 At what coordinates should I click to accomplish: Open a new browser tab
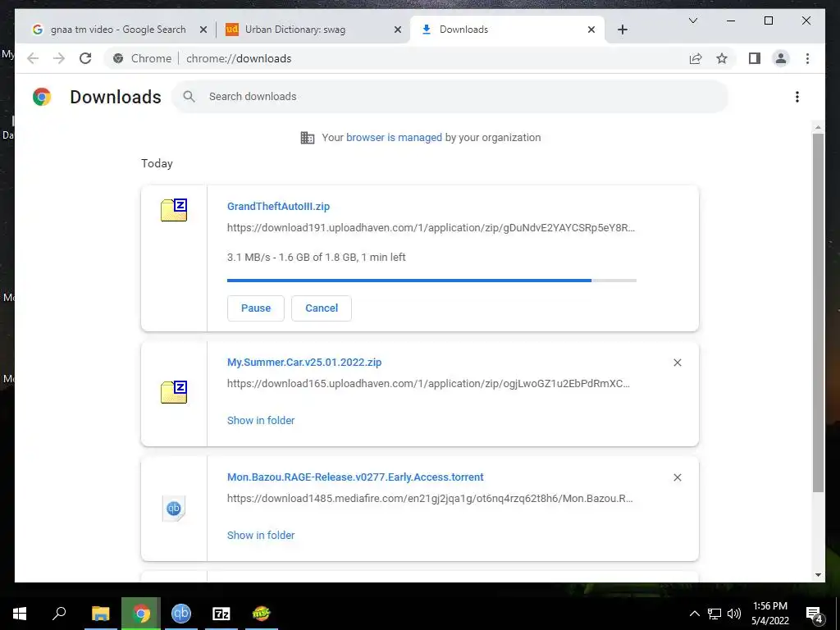(x=622, y=30)
